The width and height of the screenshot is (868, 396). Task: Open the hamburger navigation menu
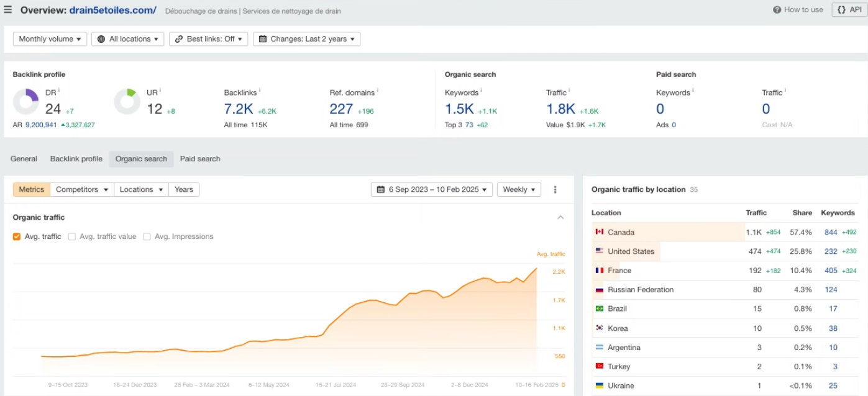(x=7, y=9)
